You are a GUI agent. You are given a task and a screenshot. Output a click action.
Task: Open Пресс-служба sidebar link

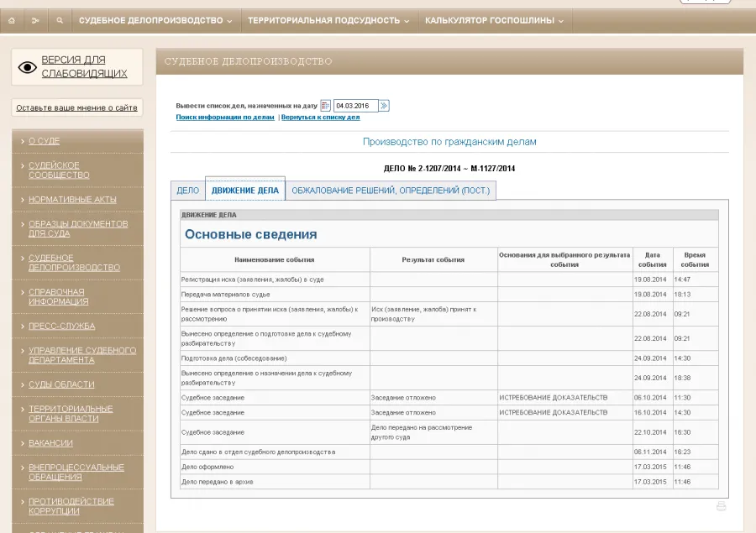pos(61,326)
